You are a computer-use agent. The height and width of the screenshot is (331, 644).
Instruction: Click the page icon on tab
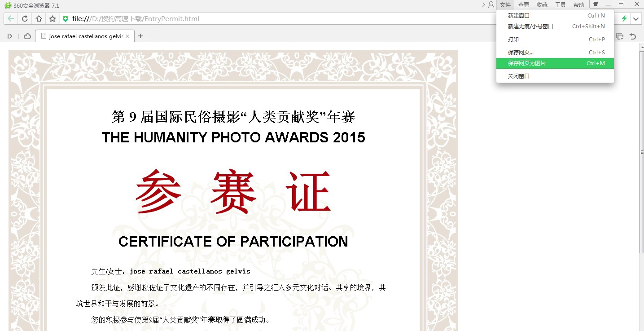coord(44,36)
